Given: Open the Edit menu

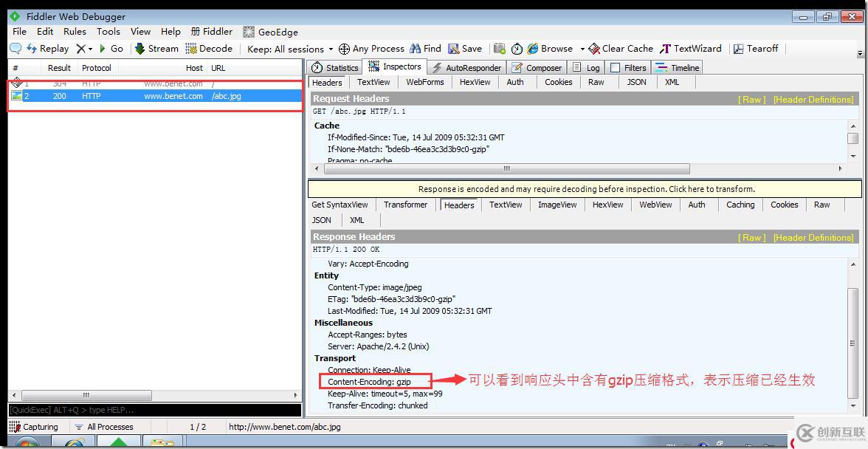Looking at the screenshot, I should tap(45, 32).
